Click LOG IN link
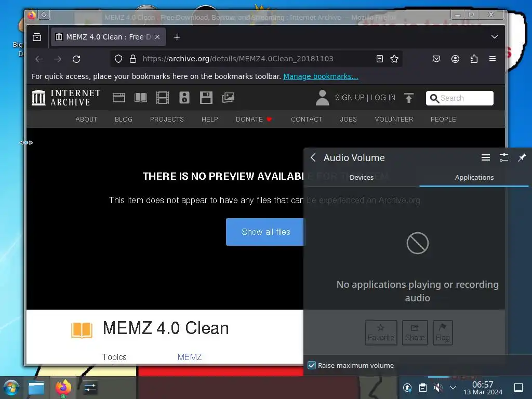Image resolution: width=532 pixels, height=399 pixels. 383,98
